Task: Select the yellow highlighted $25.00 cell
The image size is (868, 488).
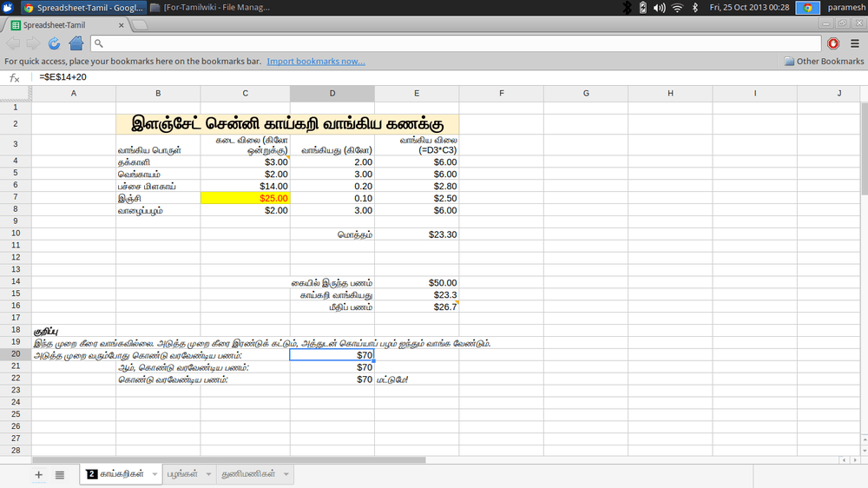Action: click(245, 198)
